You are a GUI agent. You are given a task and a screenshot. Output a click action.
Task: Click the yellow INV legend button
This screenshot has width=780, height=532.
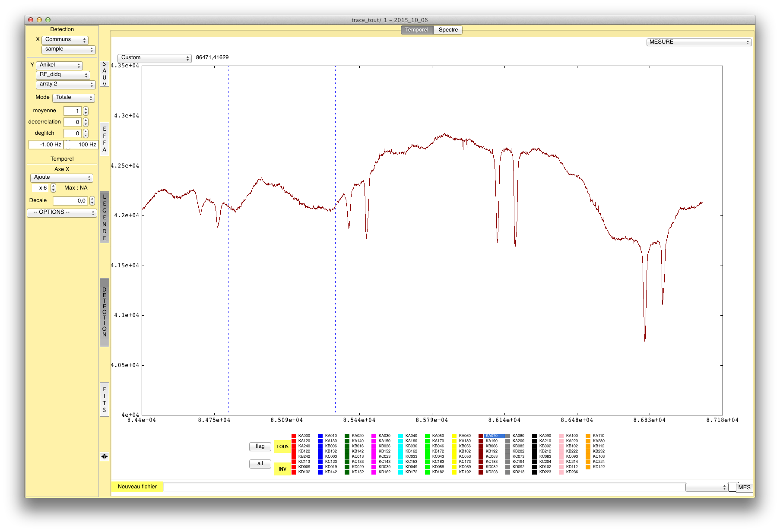click(x=282, y=469)
